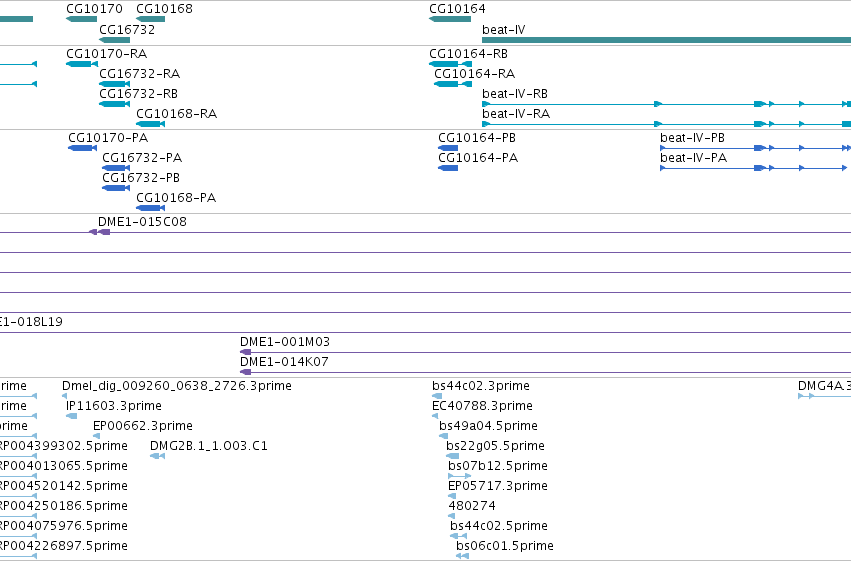851x561 pixels.
Task: Select the beat-IV-RB transcript line
Action: tap(666, 104)
